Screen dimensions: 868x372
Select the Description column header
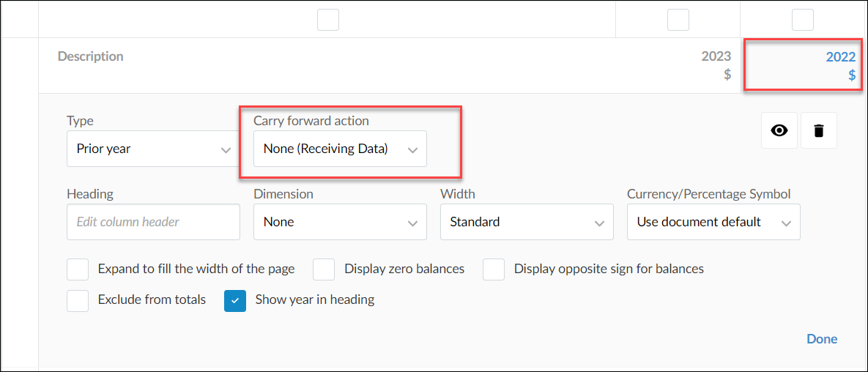pos(91,56)
